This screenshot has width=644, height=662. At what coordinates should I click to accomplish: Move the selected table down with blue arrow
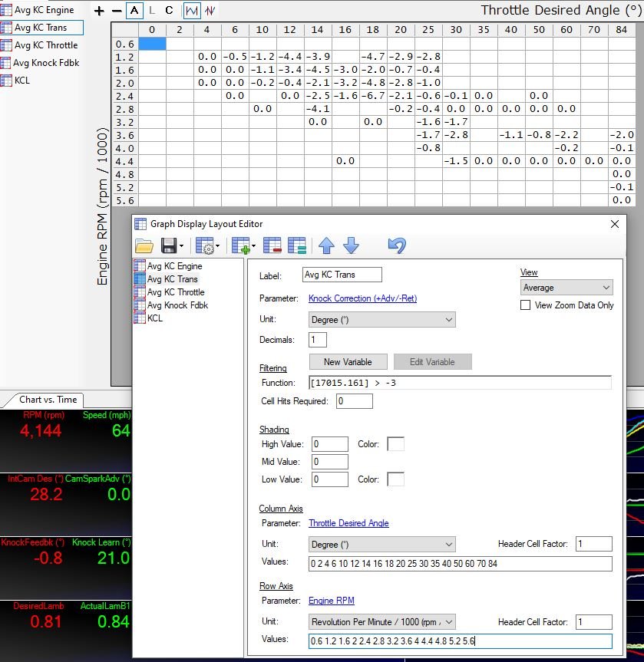(351, 245)
